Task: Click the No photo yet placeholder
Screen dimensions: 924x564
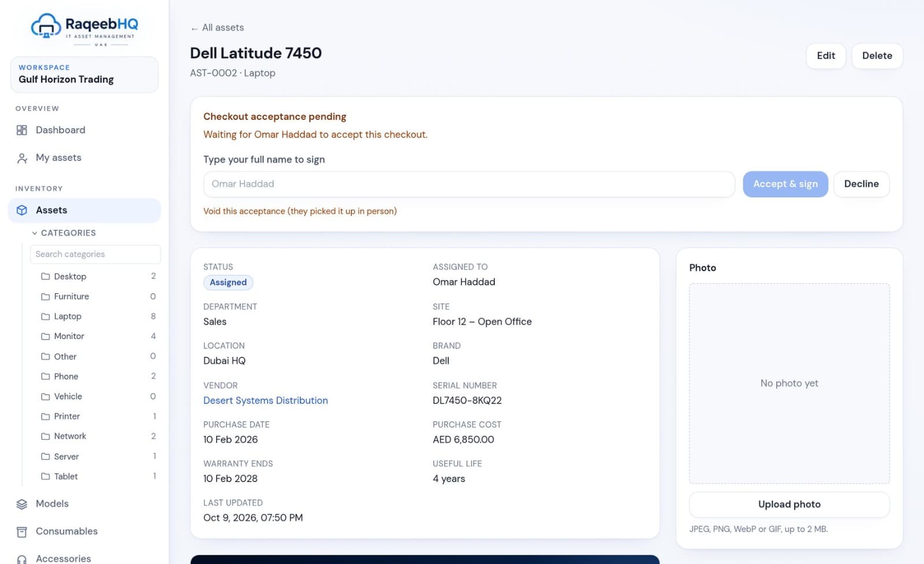Action: click(x=789, y=383)
